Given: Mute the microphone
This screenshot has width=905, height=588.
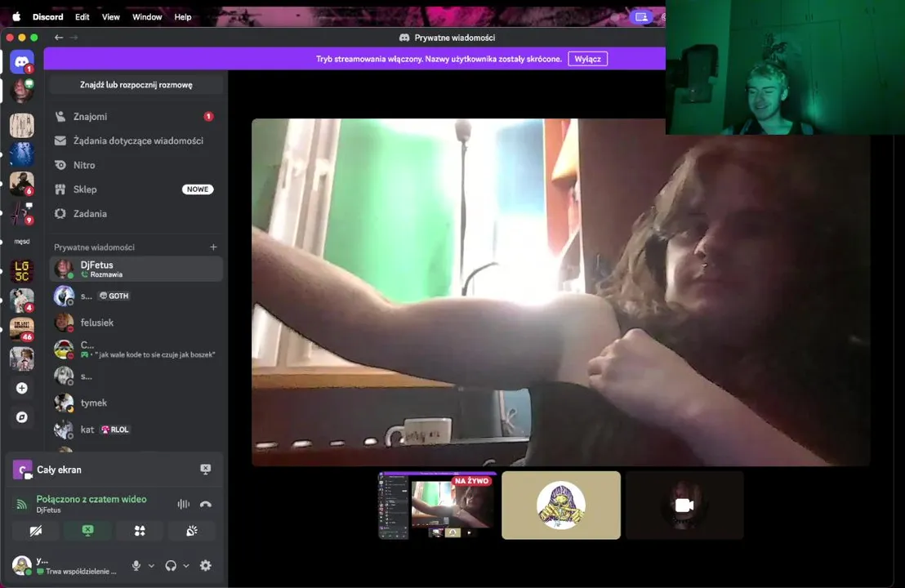Looking at the screenshot, I should 136,566.
